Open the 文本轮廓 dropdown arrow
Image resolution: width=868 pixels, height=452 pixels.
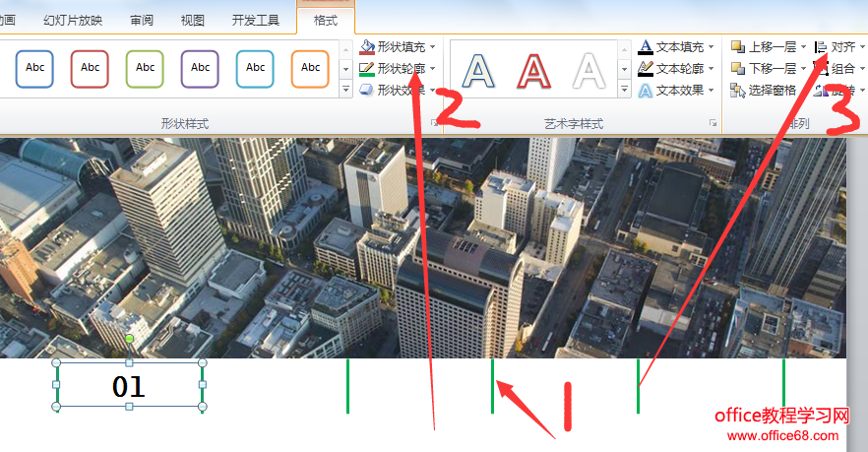712,69
